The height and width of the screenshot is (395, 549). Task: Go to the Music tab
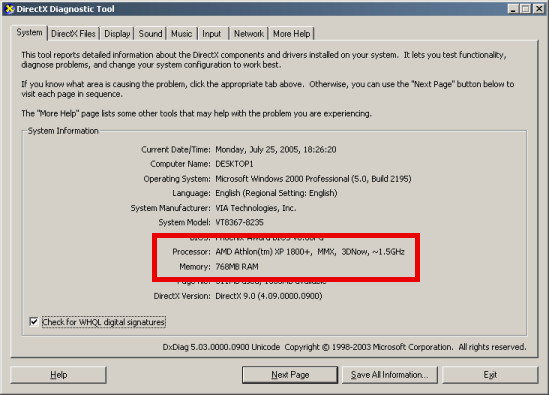(182, 34)
